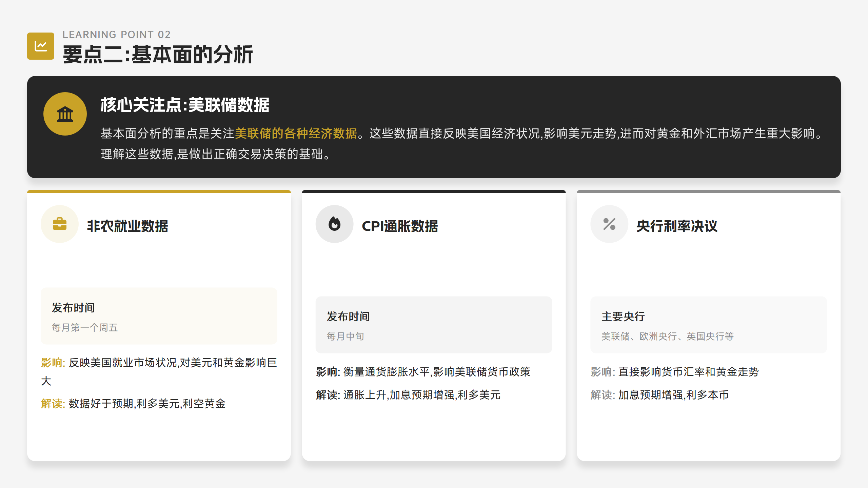868x488 pixels.
Task: Click the dark circle behind the flame icon
Action: [x=334, y=224]
